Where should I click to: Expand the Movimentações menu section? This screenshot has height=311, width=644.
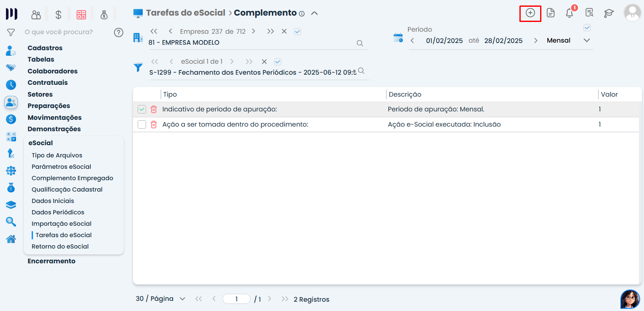(x=54, y=118)
